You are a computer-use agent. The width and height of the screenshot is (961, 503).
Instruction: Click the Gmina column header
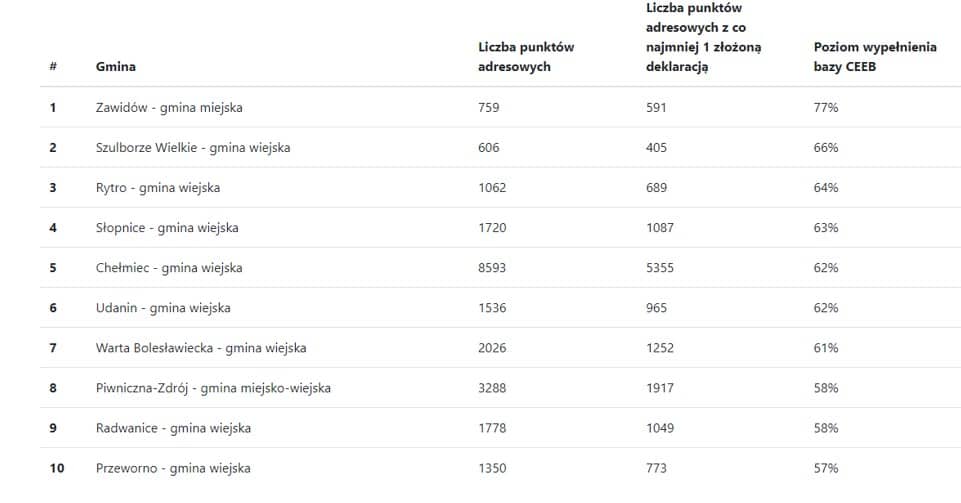click(115, 67)
